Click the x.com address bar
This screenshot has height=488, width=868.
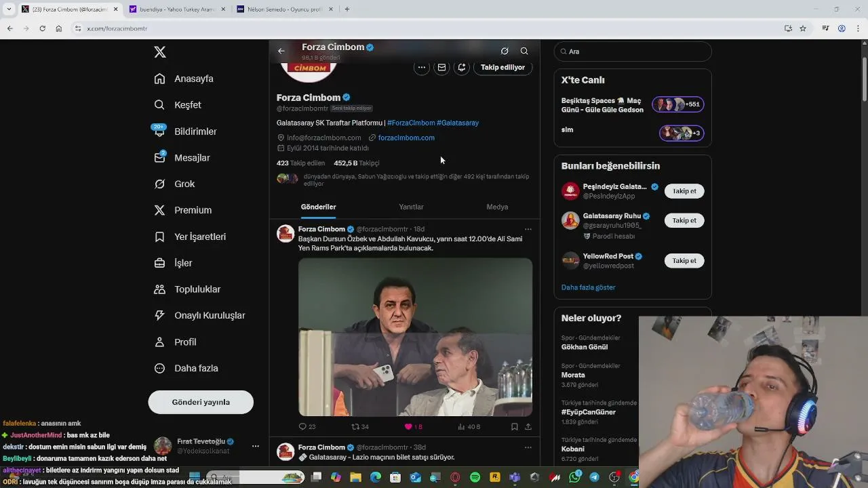(x=434, y=28)
